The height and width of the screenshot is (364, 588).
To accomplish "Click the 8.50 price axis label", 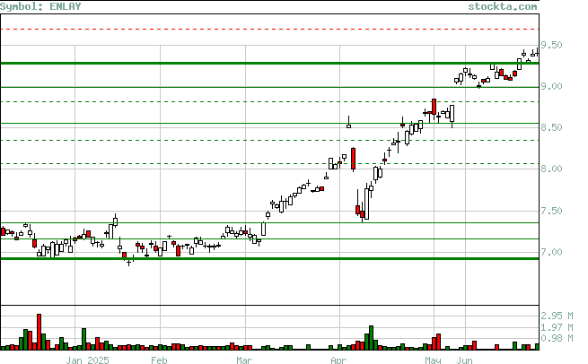I will click(x=551, y=127).
